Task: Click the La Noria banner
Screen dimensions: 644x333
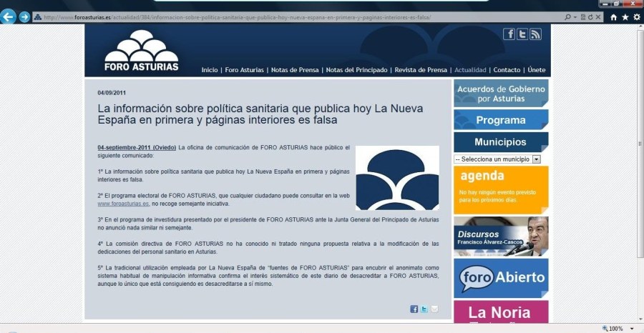Action: (501, 312)
